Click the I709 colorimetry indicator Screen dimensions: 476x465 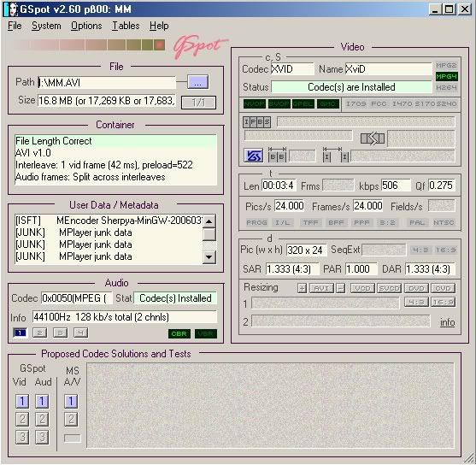click(356, 104)
